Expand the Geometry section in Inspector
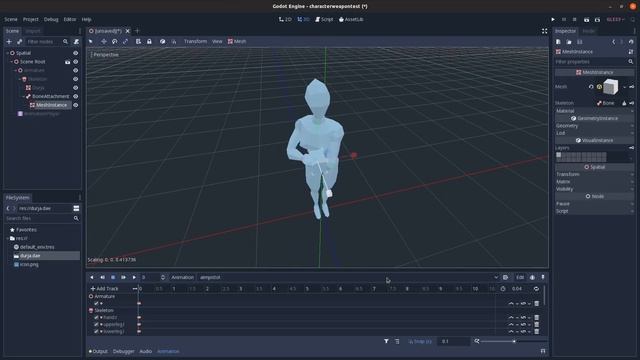This screenshot has width=640, height=360. [x=594, y=126]
